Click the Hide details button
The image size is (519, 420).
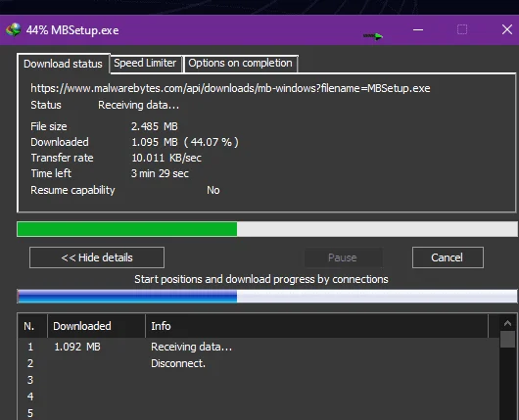97,257
